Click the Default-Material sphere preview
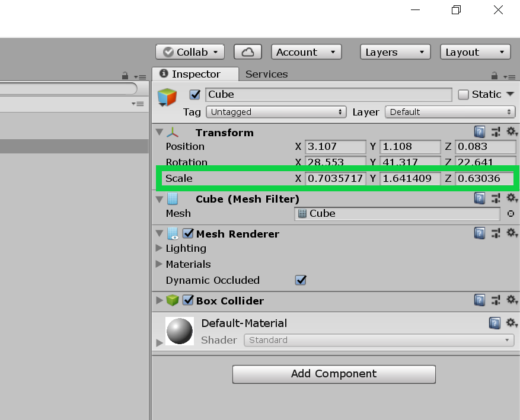This screenshot has width=520, height=420. coord(180,331)
